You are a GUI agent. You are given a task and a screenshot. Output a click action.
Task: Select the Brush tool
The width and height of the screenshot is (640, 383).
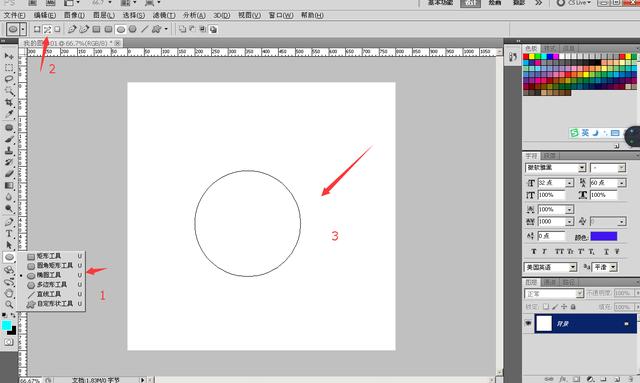(9, 139)
